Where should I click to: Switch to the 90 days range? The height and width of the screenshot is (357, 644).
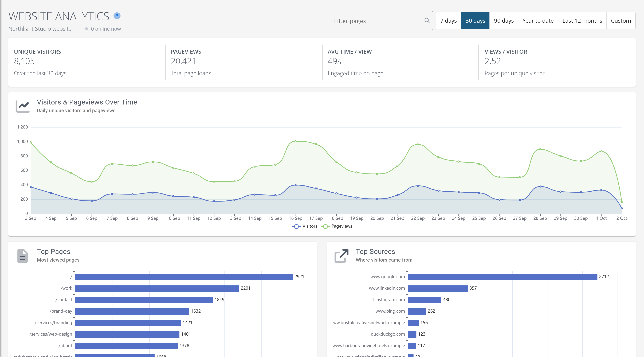(504, 21)
